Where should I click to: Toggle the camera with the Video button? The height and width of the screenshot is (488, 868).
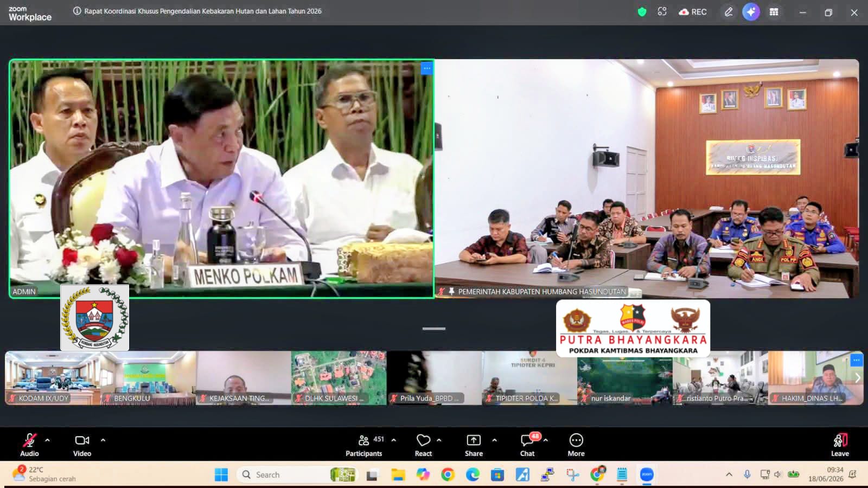(x=82, y=445)
